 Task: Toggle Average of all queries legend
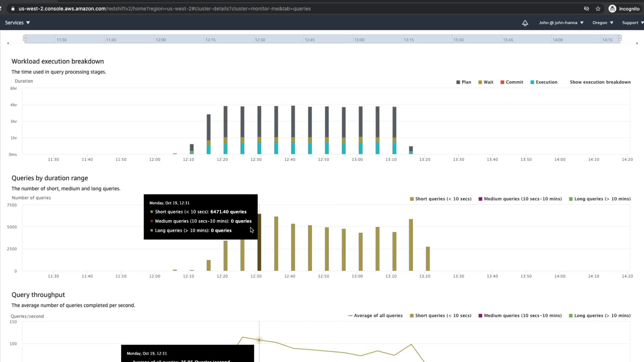[375, 315]
